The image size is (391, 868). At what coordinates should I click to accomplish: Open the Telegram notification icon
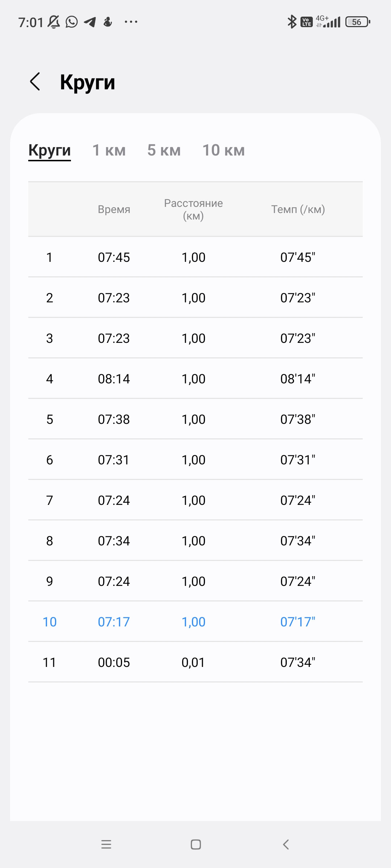pyautogui.click(x=90, y=22)
